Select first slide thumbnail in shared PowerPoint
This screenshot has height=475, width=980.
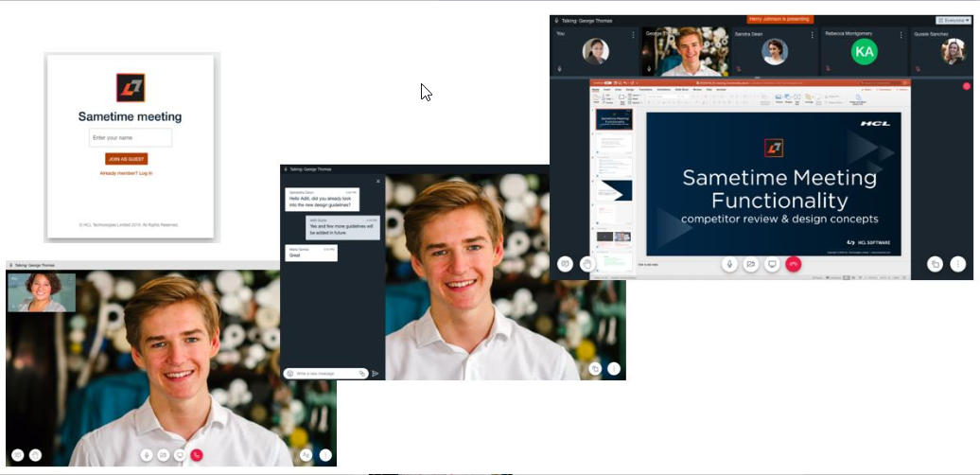pyautogui.click(x=614, y=119)
